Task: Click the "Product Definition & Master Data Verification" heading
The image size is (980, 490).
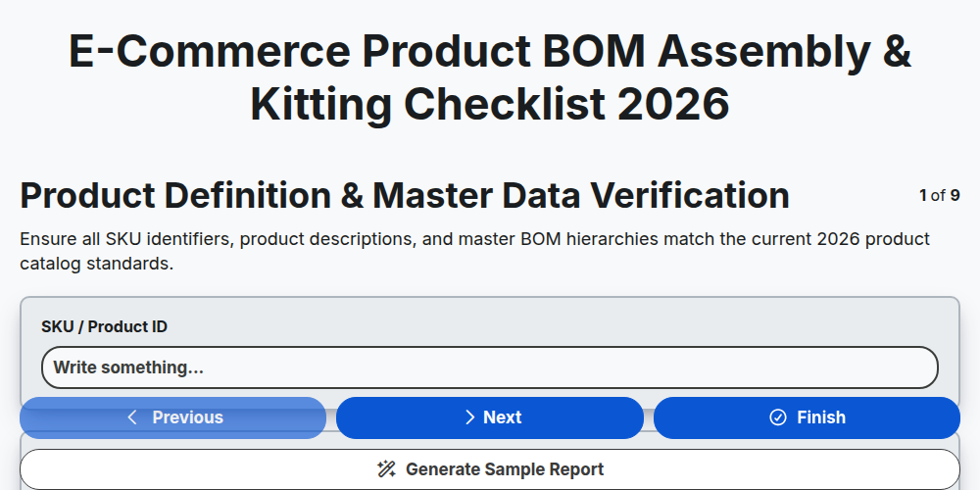Action: click(x=405, y=196)
